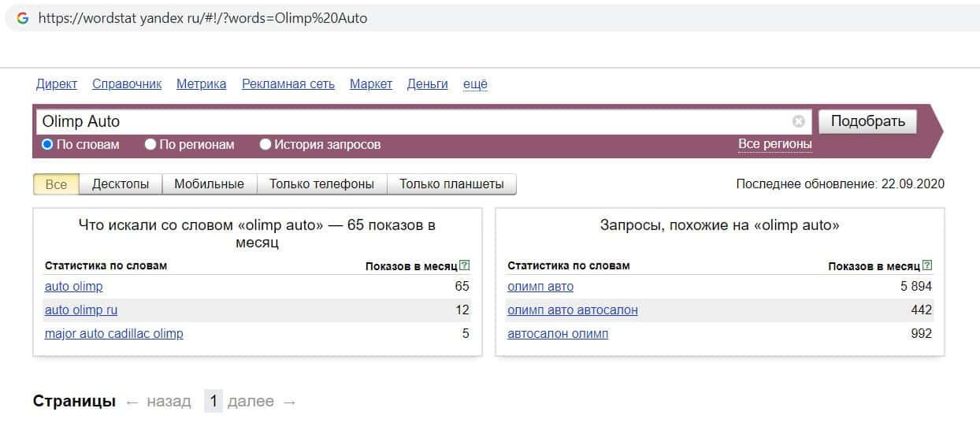Open the 'auto olimp ru' query link

coord(81,310)
